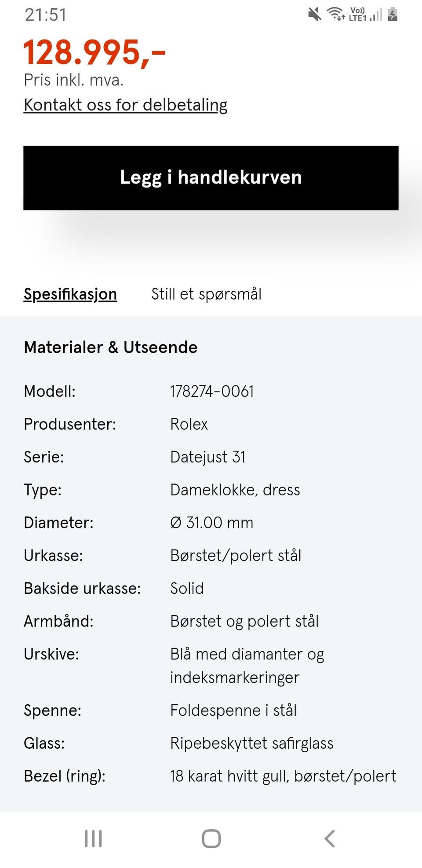Open the Still et spørsmål tab
Image resolution: width=422 pixels, height=868 pixels.
(x=207, y=293)
